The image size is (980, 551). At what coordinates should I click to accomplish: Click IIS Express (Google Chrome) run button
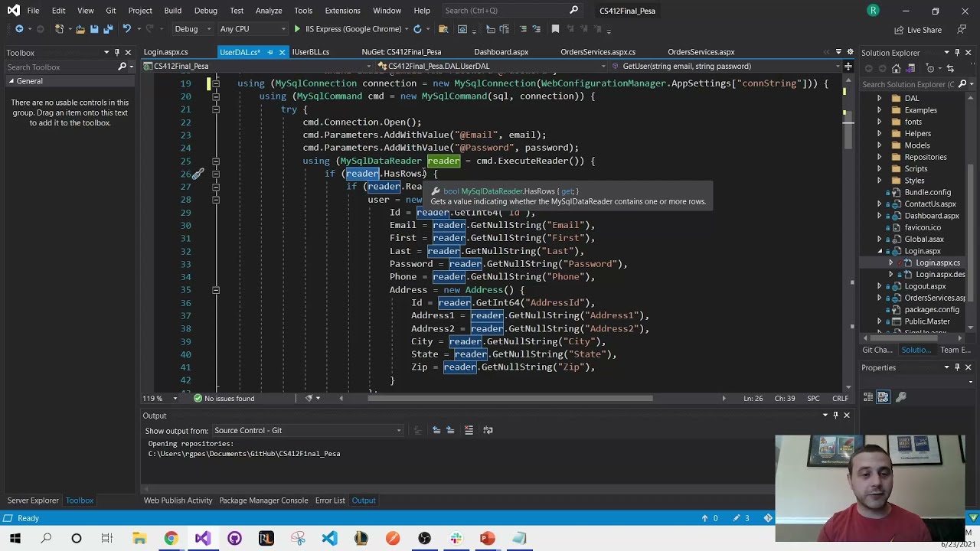(347, 29)
